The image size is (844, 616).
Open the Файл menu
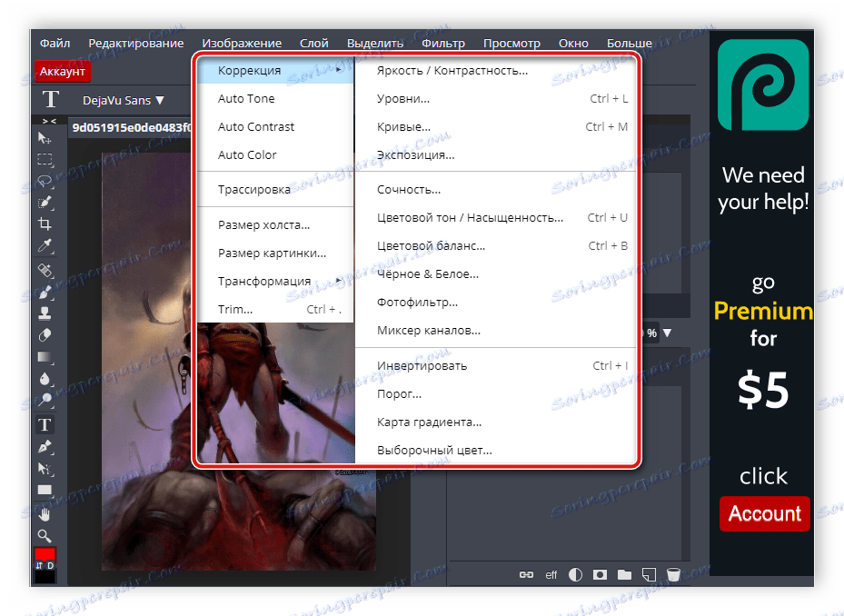(x=55, y=43)
